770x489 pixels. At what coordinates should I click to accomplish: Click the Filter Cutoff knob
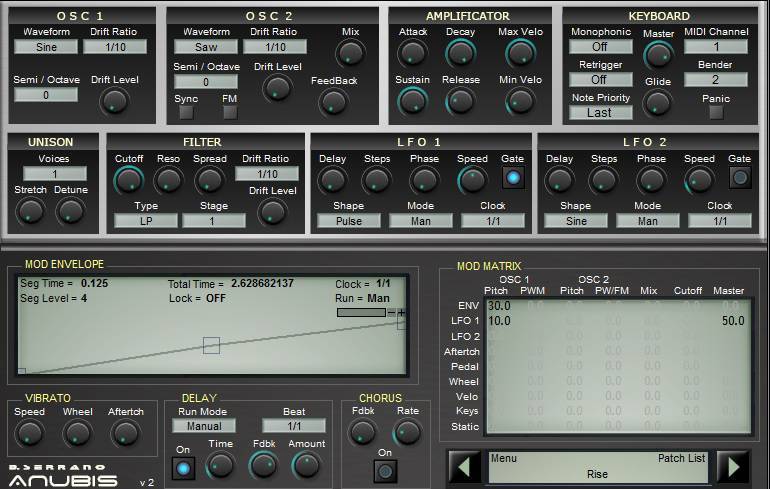129,180
